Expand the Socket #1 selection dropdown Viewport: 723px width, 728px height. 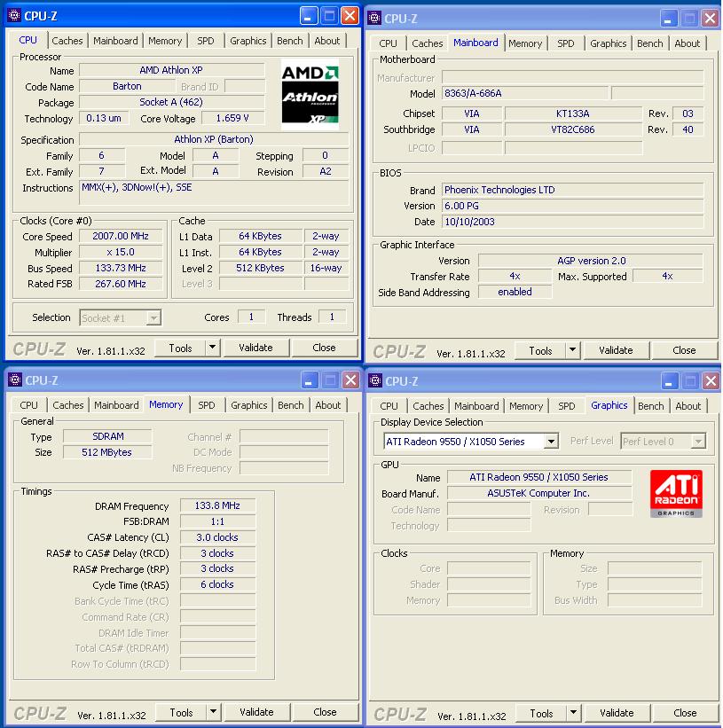(x=153, y=318)
